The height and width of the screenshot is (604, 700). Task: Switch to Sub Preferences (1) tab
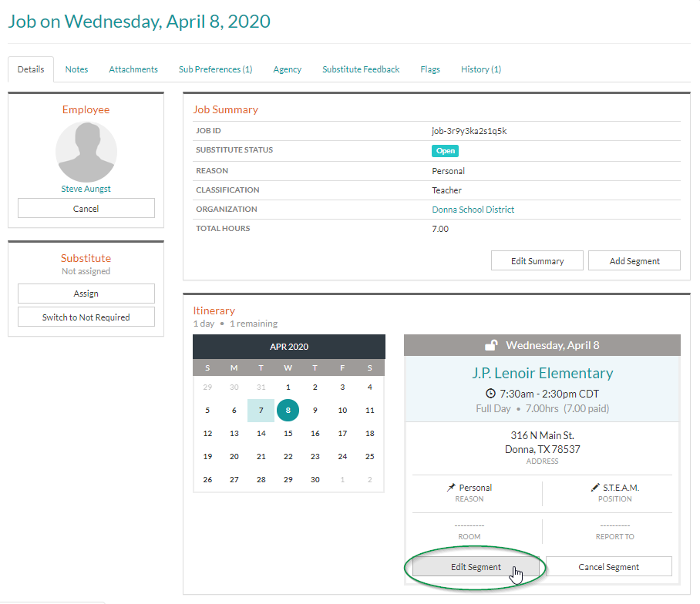216,69
